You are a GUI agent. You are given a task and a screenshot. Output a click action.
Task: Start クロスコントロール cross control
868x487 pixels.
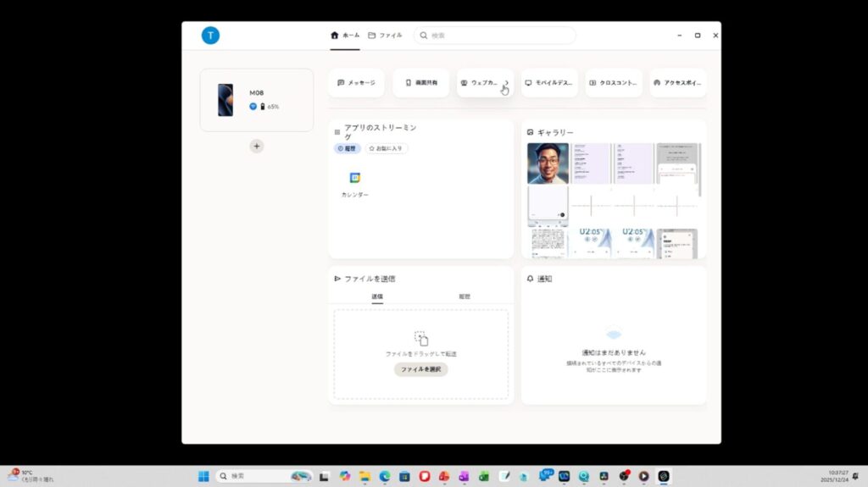(x=614, y=83)
